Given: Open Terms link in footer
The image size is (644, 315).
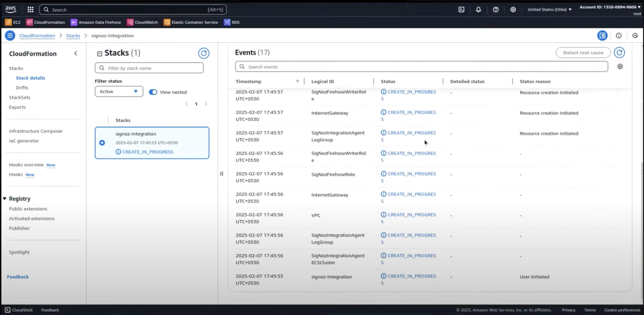Looking at the screenshot, I should pyautogui.click(x=590, y=310).
